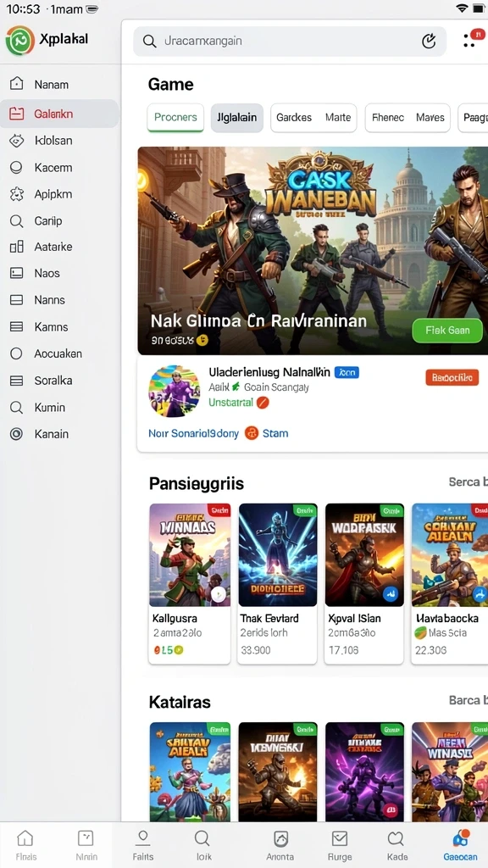
Task: Open Kacem from its sidebar icon
Action: [x=17, y=167]
